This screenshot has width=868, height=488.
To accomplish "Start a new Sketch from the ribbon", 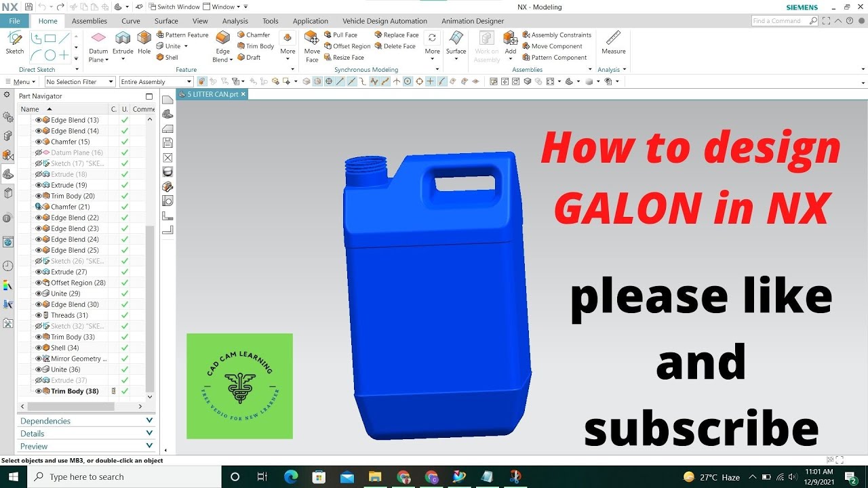I will (14, 42).
